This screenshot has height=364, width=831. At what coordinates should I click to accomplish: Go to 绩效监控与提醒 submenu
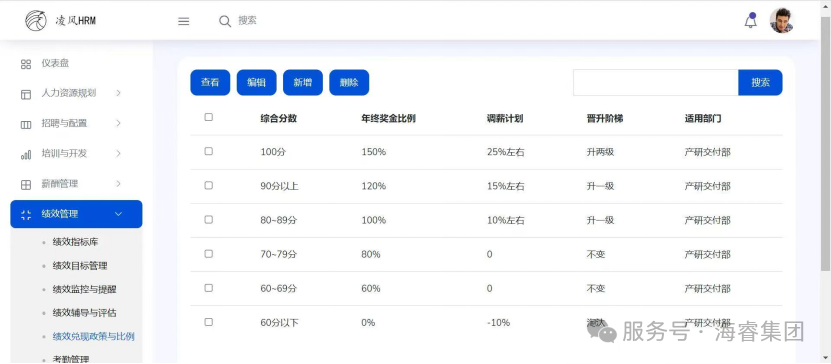[x=84, y=289]
